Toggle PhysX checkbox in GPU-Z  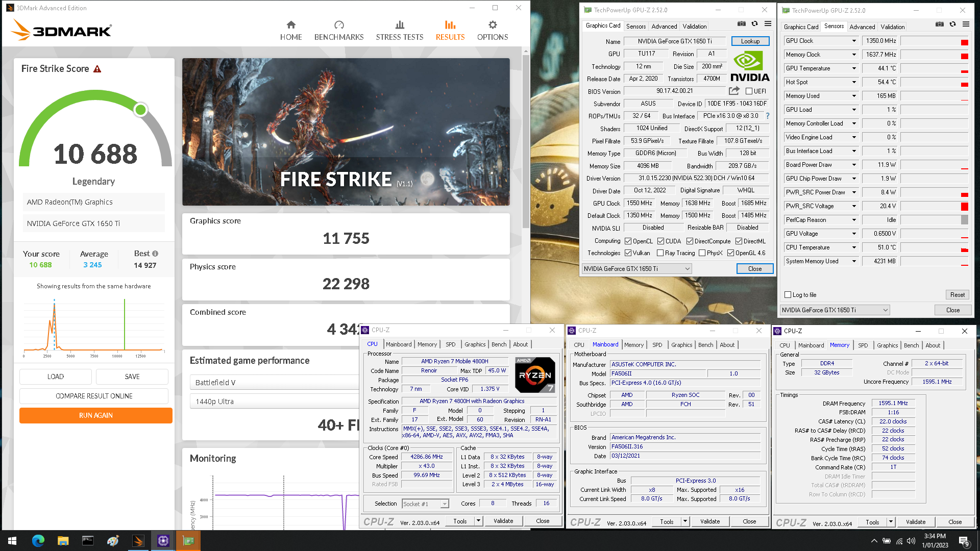point(702,253)
